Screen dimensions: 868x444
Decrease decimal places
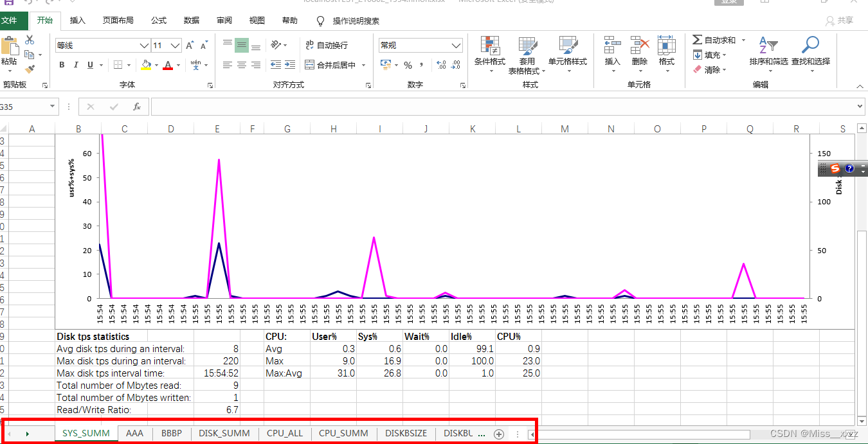pyautogui.click(x=456, y=65)
